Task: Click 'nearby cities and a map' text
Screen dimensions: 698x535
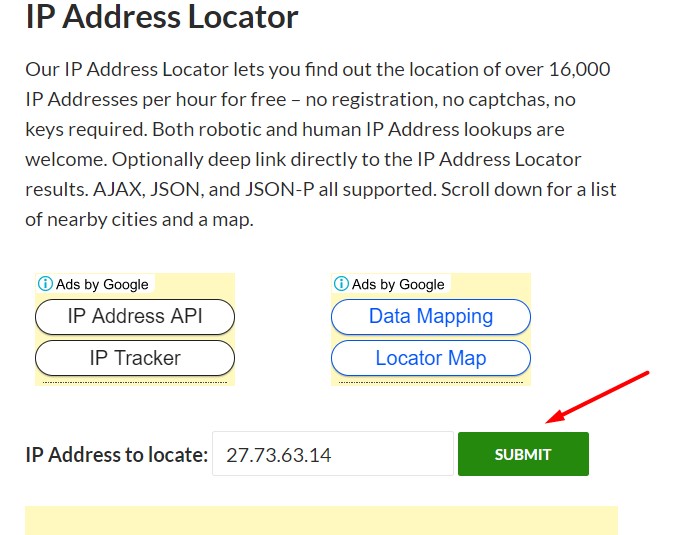Action: (150, 219)
